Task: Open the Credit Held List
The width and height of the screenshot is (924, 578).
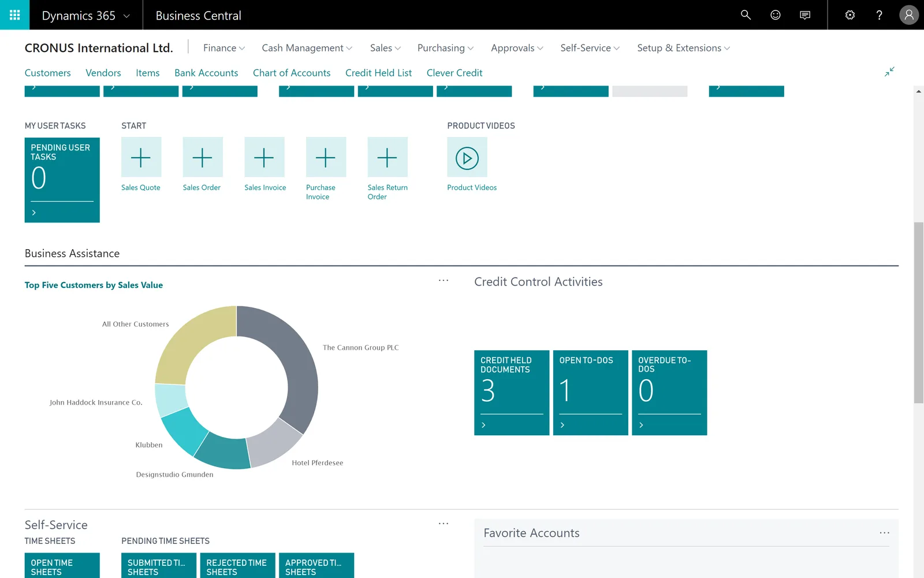Action: [379, 73]
